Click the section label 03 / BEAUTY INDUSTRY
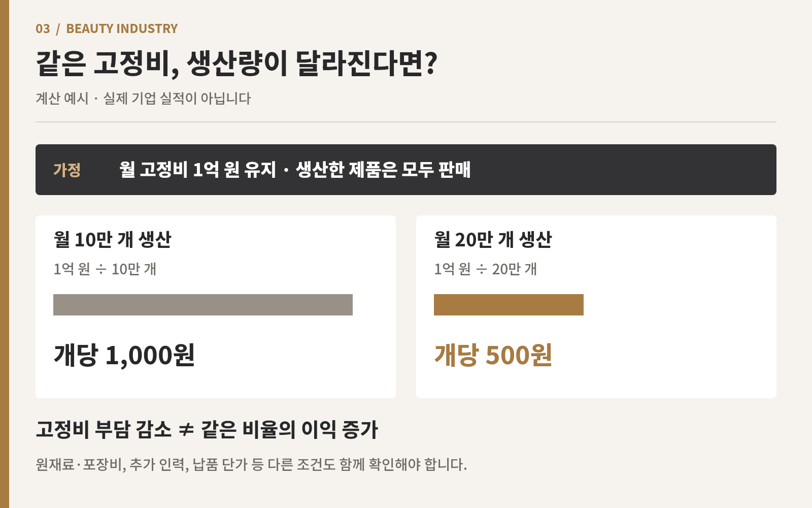 [107, 28]
